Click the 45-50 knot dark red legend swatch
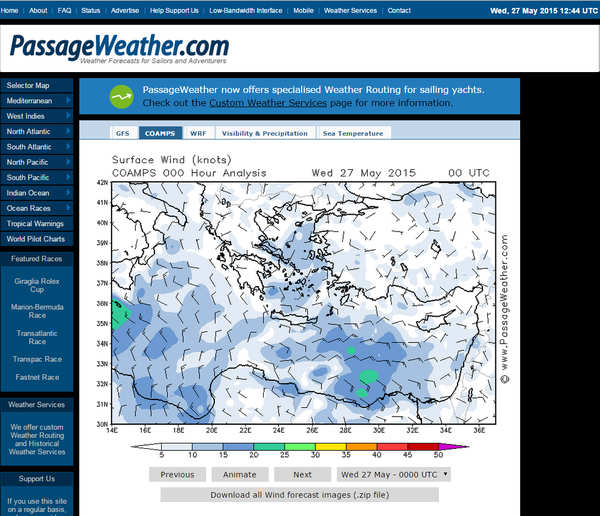Image resolution: width=600 pixels, height=516 pixels. pos(423,447)
